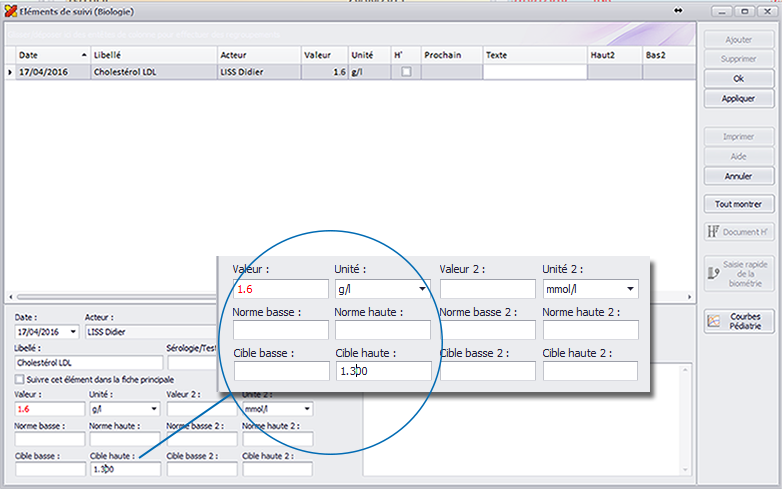This screenshot has height=489, width=782.
Task: Sort the table by the Libellé column header
Action: tap(152, 55)
